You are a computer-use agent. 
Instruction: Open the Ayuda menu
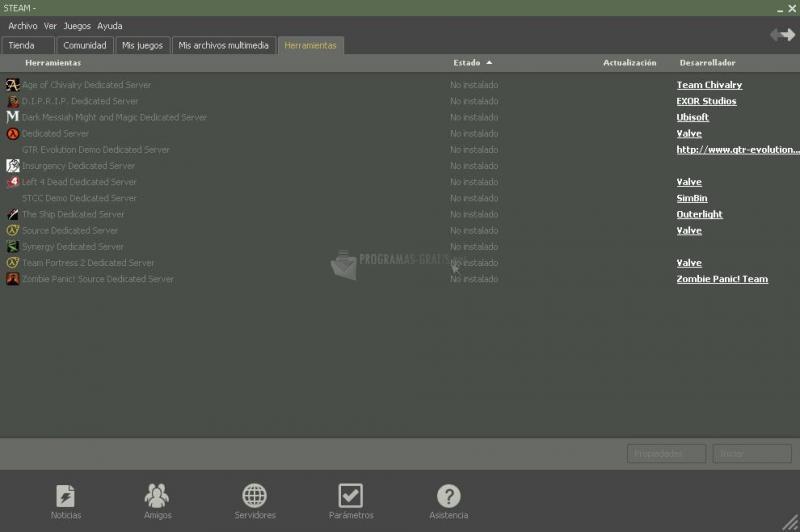click(x=110, y=26)
